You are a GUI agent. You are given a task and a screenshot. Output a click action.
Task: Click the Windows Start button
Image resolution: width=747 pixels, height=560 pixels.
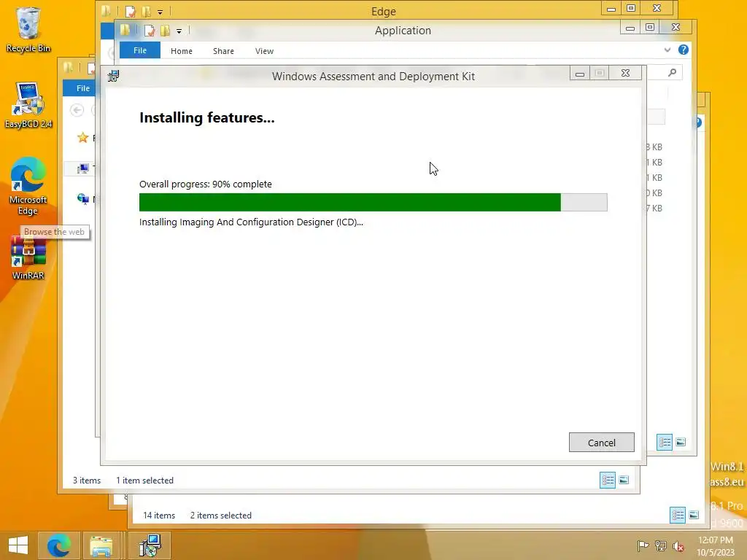18,545
